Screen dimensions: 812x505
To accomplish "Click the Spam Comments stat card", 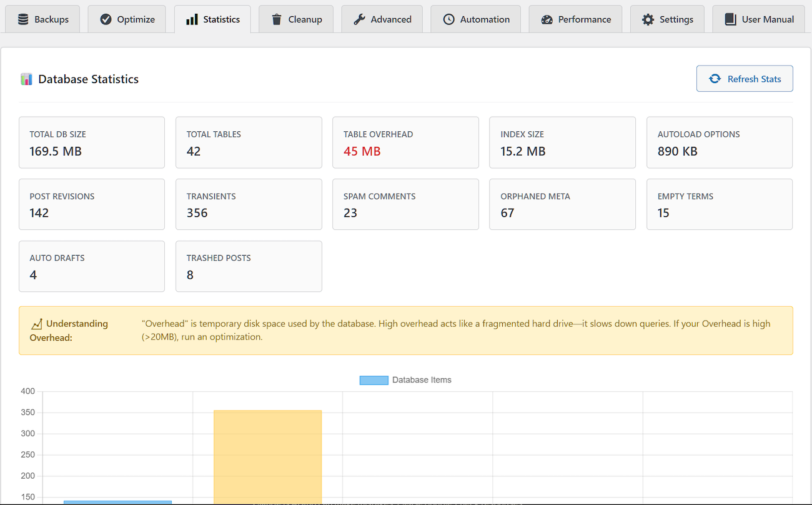I will pyautogui.click(x=405, y=204).
